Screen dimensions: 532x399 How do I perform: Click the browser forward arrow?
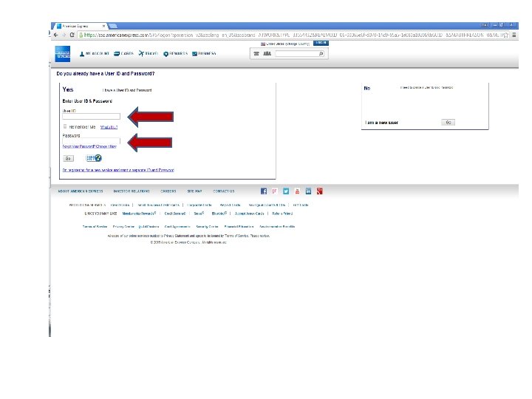64,35
